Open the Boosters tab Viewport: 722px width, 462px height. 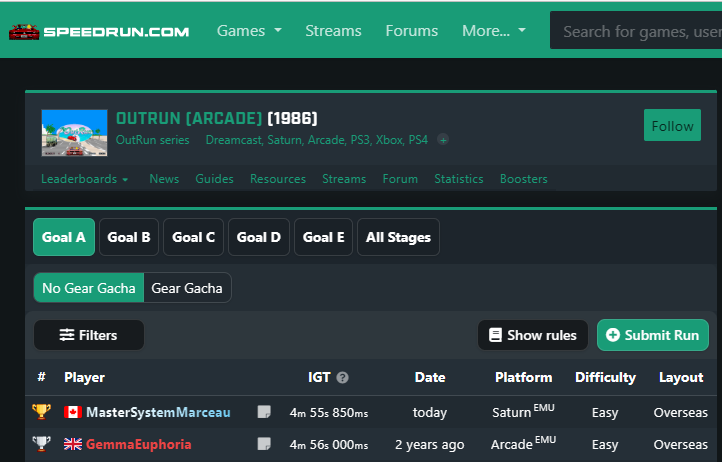click(x=524, y=179)
